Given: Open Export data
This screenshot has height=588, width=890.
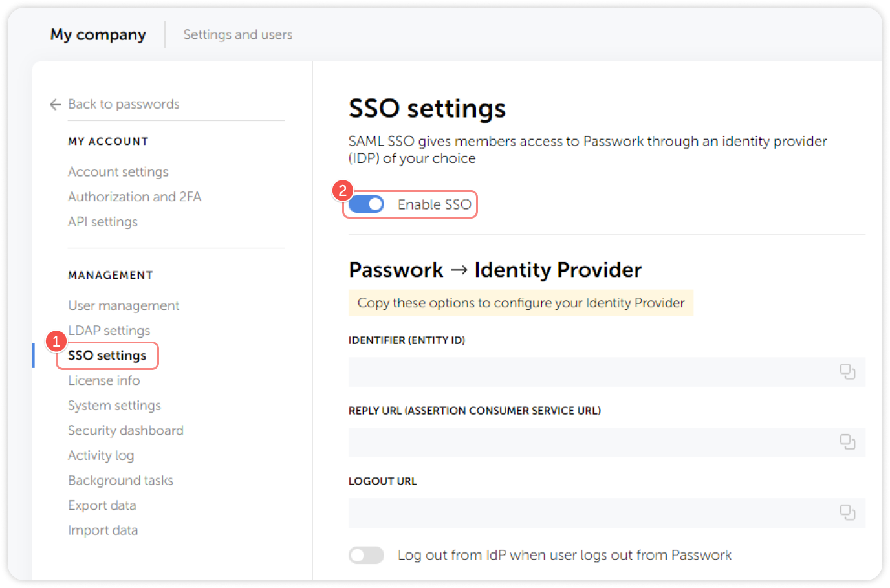Looking at the screenshot, I should tap(102, 505).
